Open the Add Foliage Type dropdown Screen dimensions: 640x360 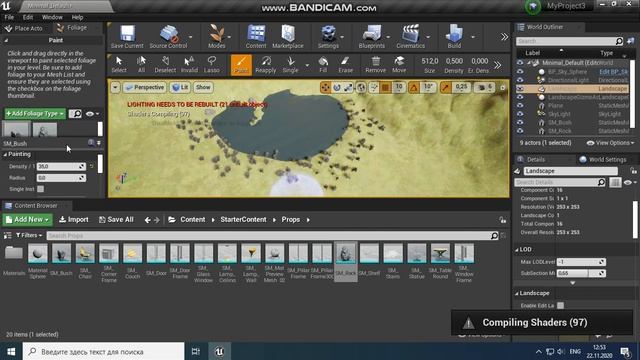35,113
